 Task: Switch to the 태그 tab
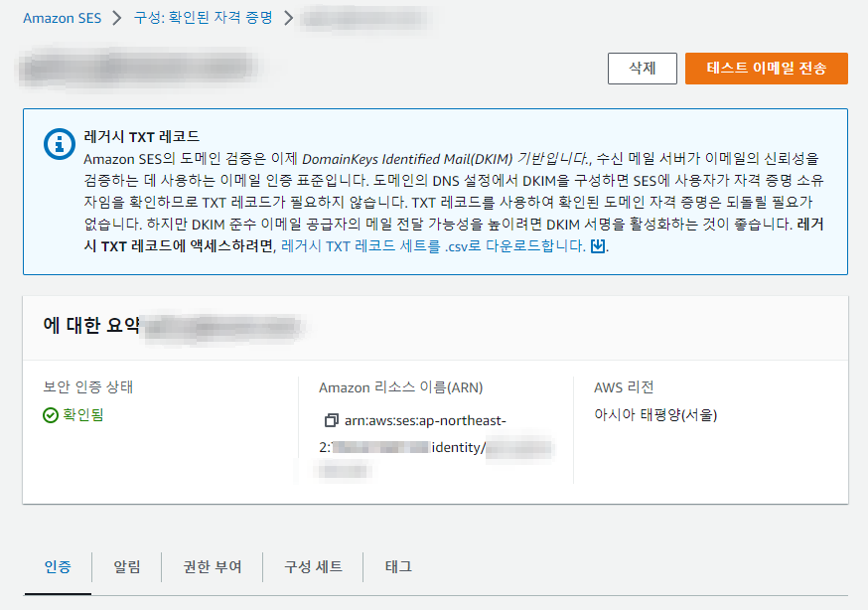[398, 567]
